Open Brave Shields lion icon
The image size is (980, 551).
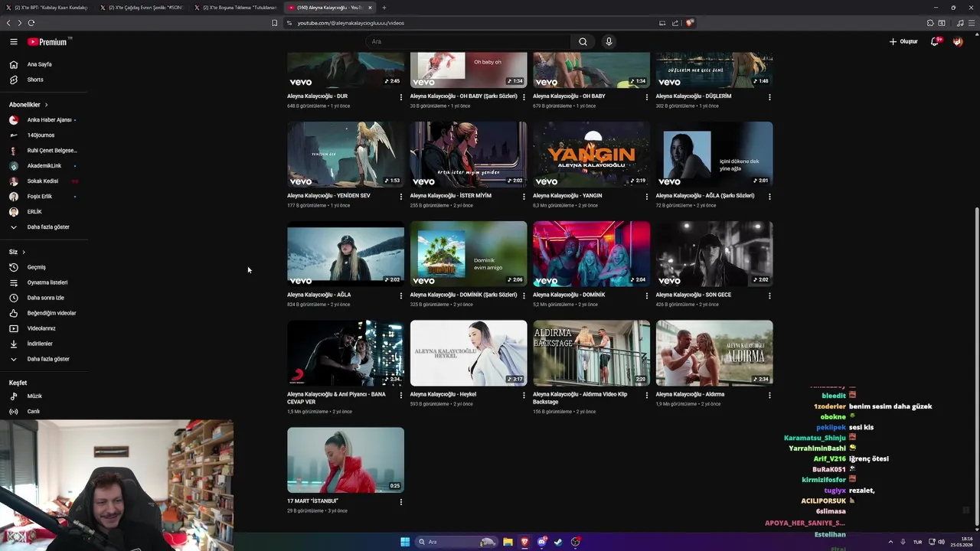[689, 23]
